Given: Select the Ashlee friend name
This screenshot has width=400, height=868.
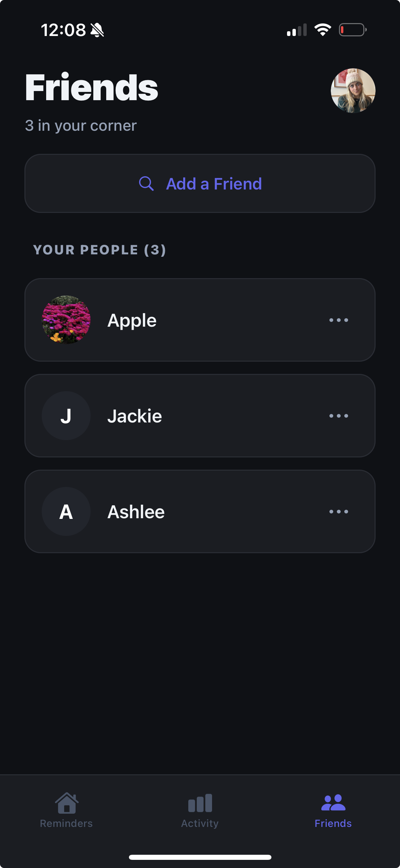Looking at the screenshot, I should click(136, 512).
